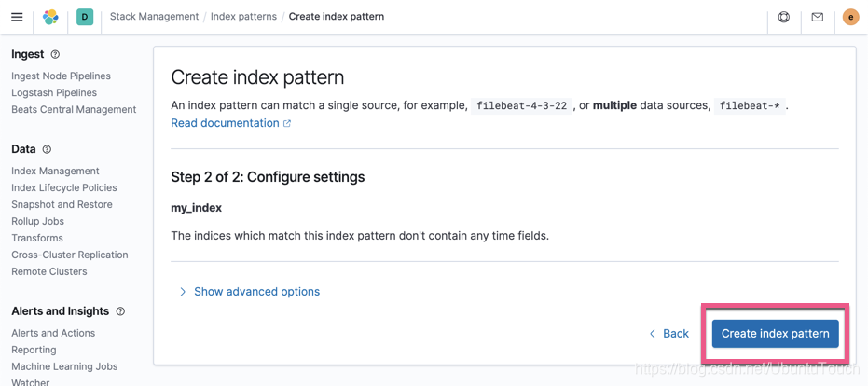The height and width of the screenshot is (386, 868).
Task: Click the Ingest section help icon
Action: pos(55,54)
